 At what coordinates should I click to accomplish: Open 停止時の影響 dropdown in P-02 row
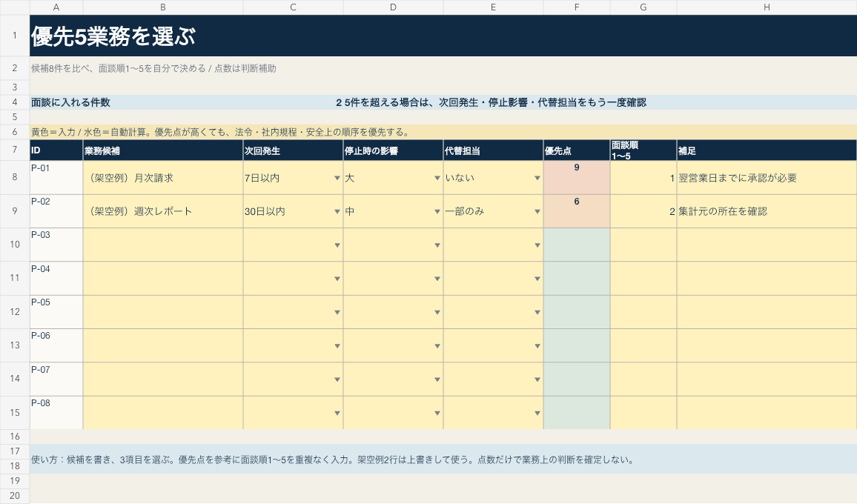(x=437, y=211)
